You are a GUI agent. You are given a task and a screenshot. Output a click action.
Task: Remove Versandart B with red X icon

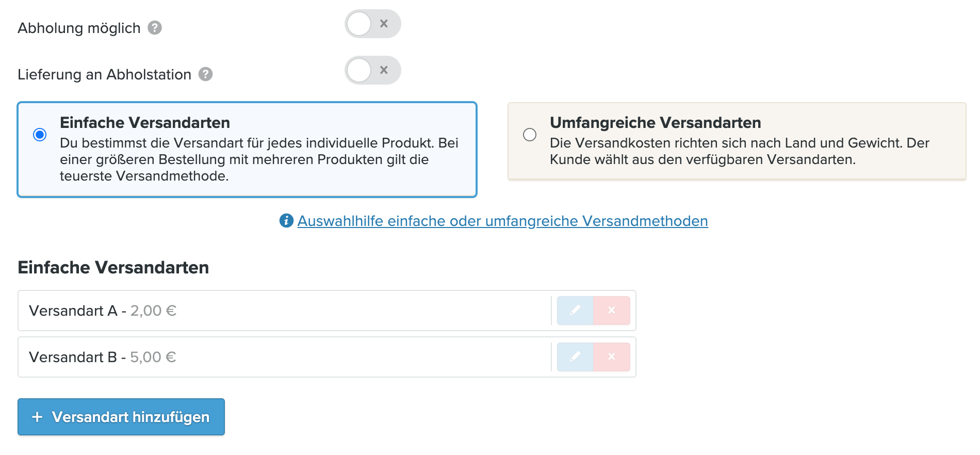tap(612, 357)
